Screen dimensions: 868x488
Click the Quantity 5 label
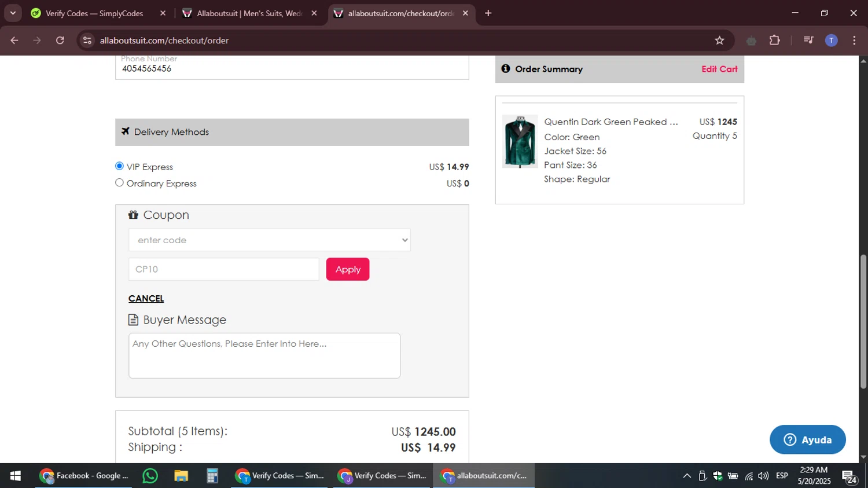[x=715, y=136]
